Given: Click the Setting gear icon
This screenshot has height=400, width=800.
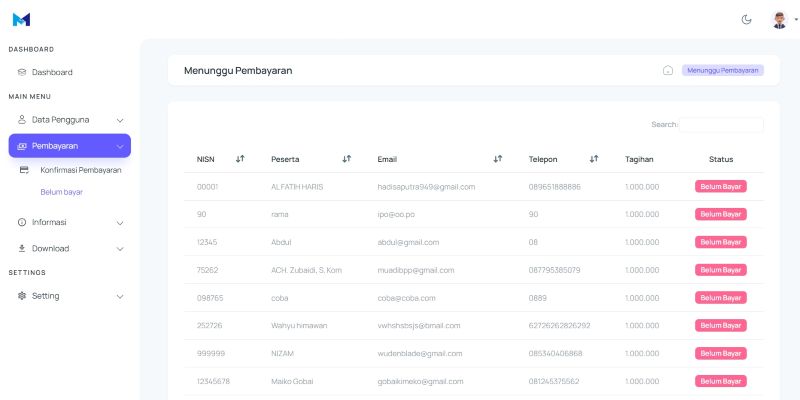Looking at the screenshot, I should [22, 296].
